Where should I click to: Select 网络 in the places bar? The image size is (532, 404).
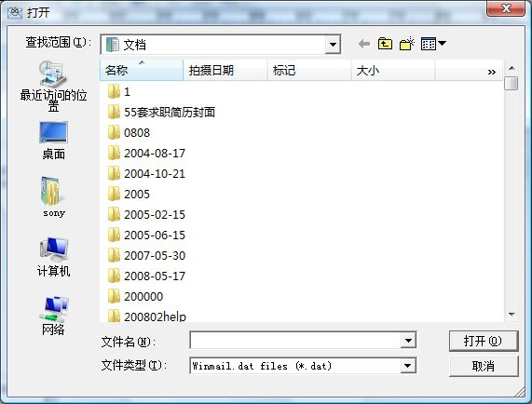pyautogui.click(x=54, y=316)
